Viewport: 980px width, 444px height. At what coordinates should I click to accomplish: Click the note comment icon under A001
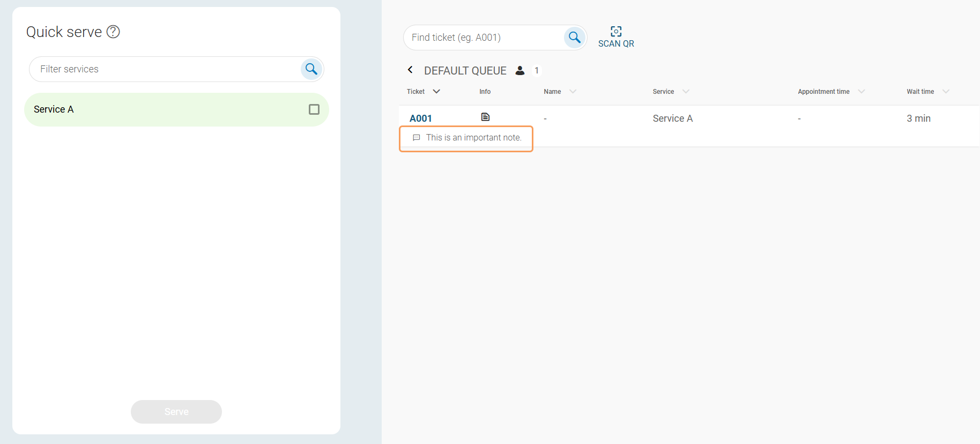click(417, 138)
